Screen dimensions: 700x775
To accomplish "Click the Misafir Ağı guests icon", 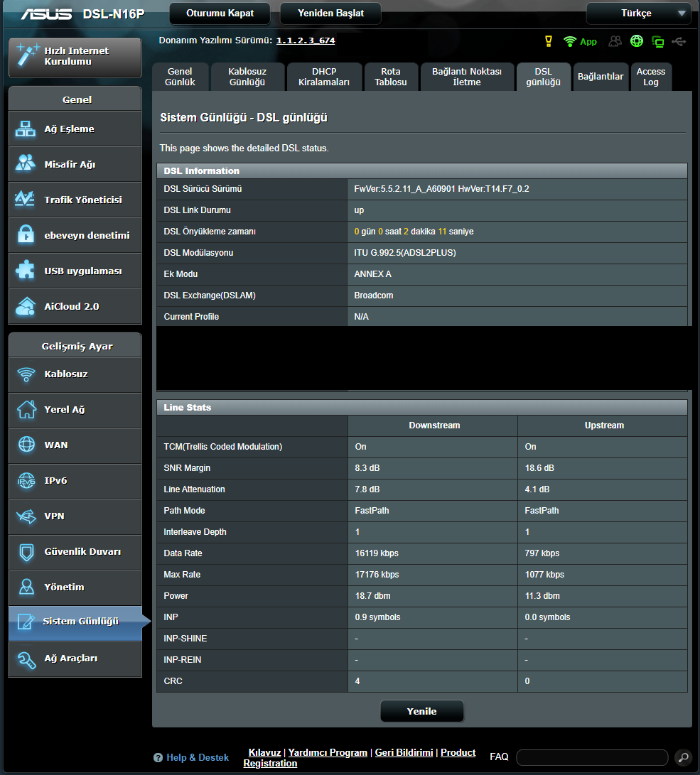I will point(25,163).
